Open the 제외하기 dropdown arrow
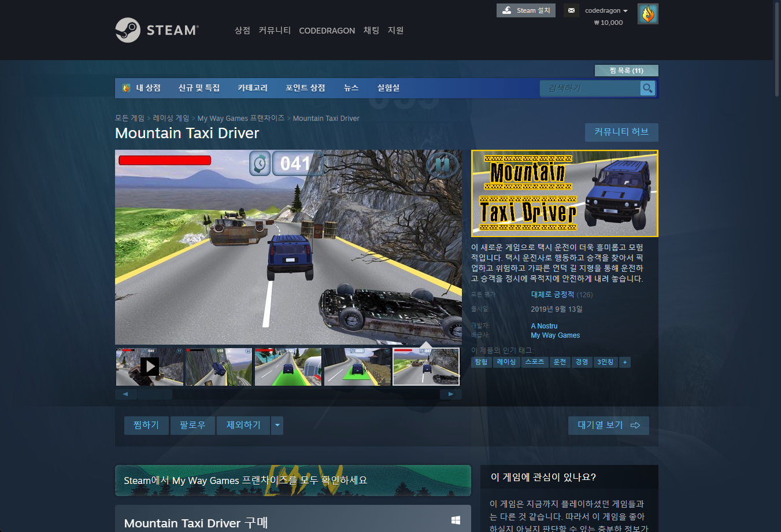Viewport: 781px width, 532px height. [277, 426]
